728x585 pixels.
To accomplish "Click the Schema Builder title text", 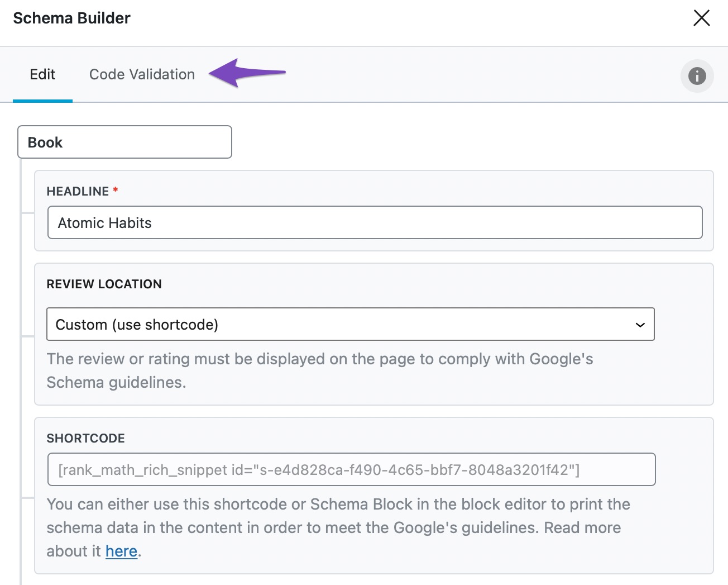I will [x=71, y=18].
